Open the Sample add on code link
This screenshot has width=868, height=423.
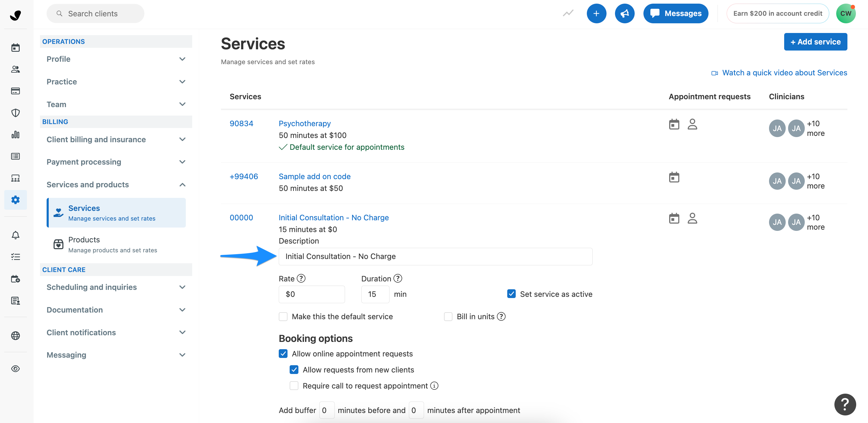click(314, 176)
